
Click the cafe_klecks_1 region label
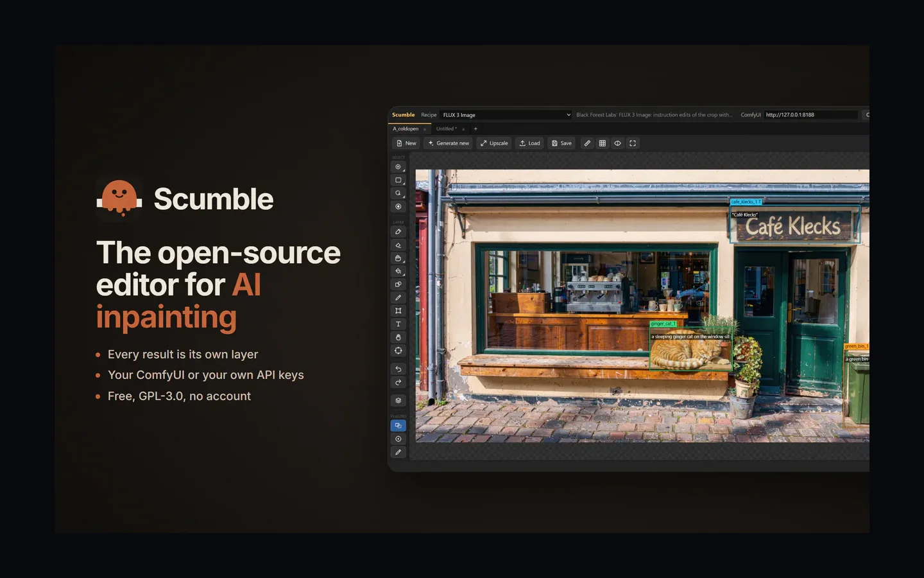point(746,202)
